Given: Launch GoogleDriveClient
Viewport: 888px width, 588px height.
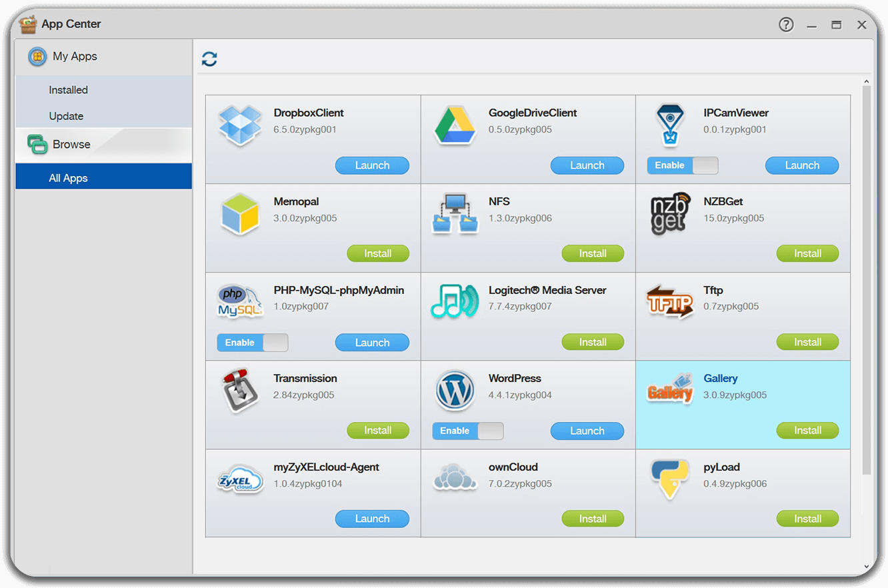Looking at the screenshot, I should 587,165.
